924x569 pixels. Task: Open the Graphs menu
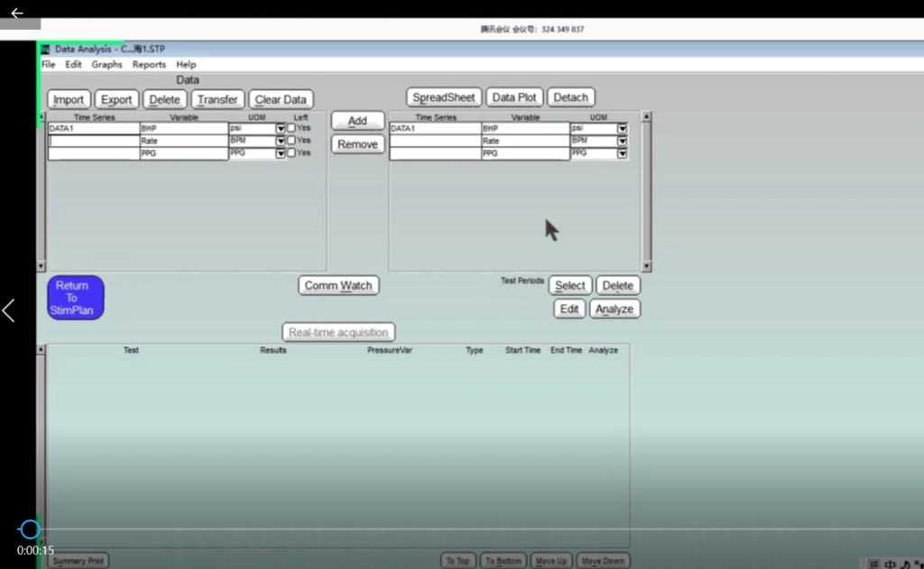[x=106, y=65]
